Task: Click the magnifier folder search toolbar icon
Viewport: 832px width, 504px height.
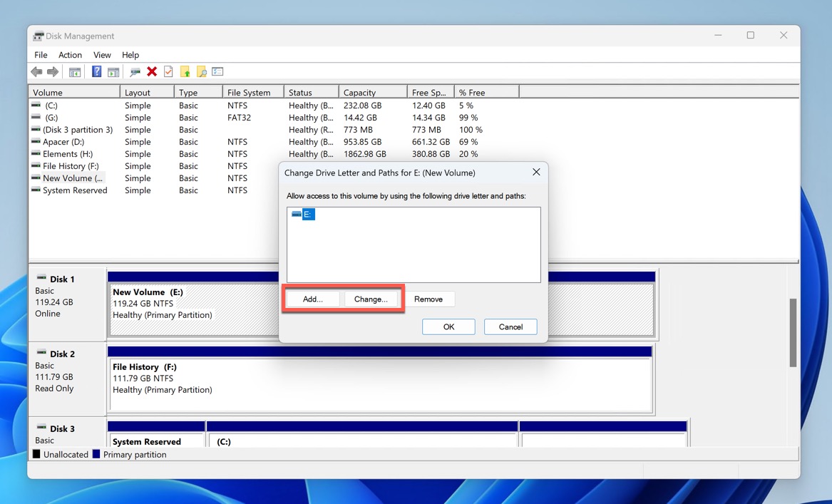Action: (x=202, y=72)
